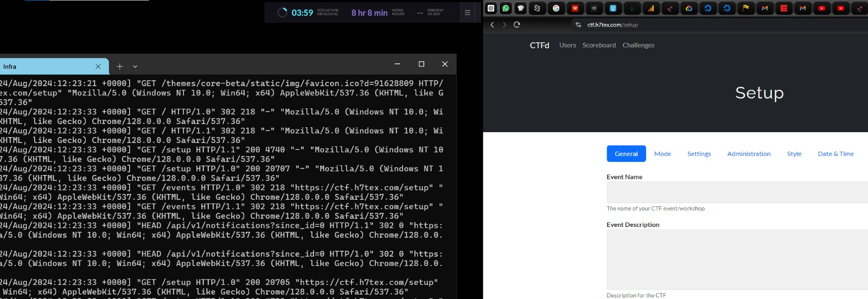Screen dimensions: 868x299
Task: Open the WhatsApp browser tab
Action: click(506, 8)
